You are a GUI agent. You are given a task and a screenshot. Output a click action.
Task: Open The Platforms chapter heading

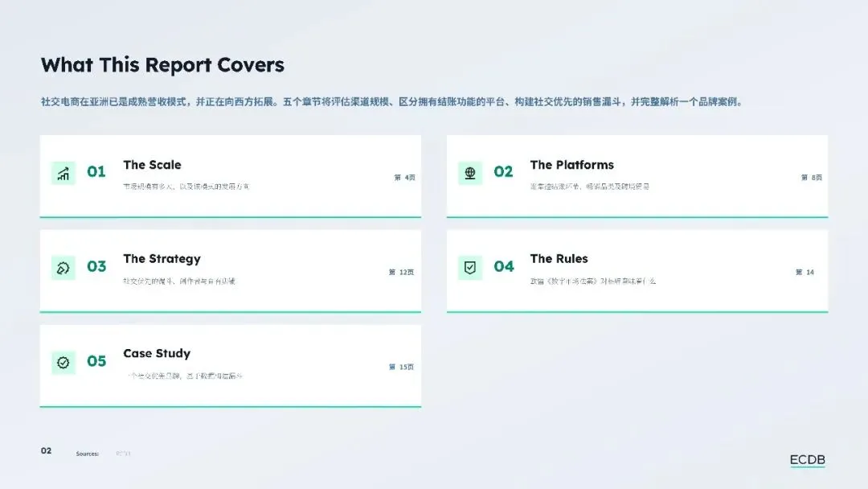click(572, 165)
